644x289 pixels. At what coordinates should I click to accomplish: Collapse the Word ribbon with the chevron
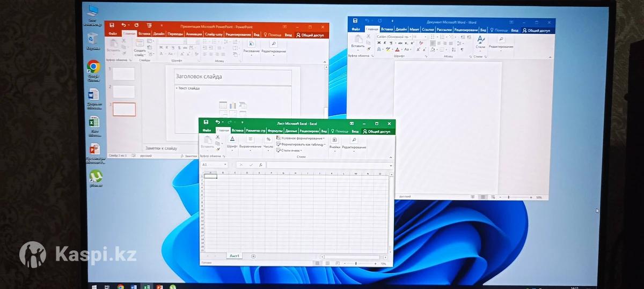tap(551, 56)
